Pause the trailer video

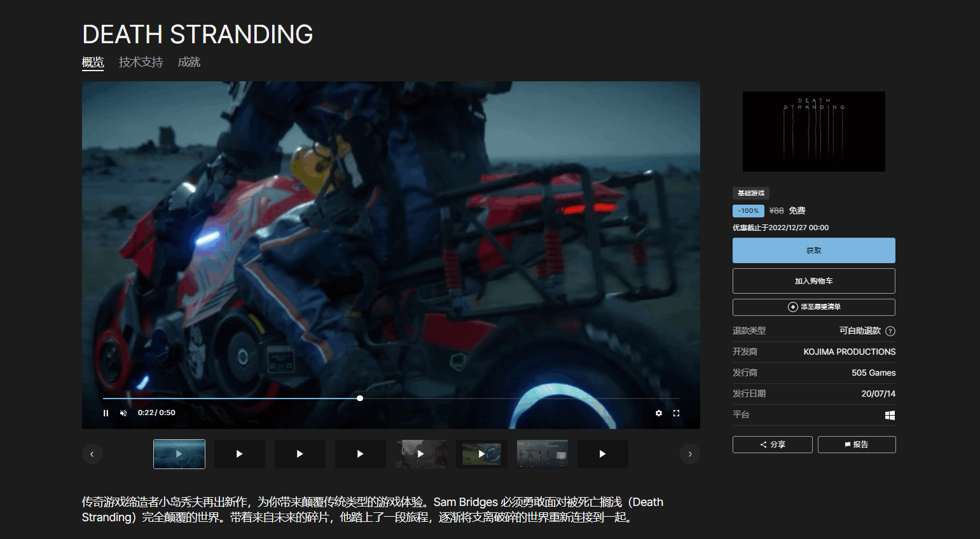[106, 413]
